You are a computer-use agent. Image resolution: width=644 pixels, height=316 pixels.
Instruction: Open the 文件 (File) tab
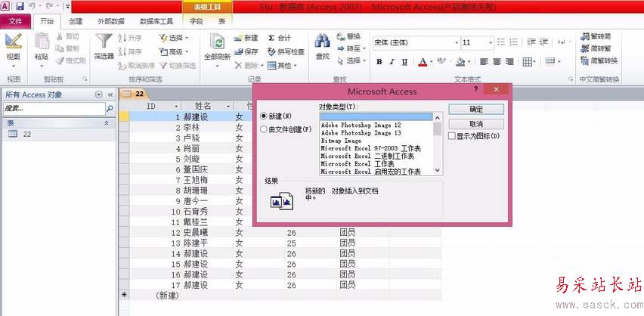15,21
